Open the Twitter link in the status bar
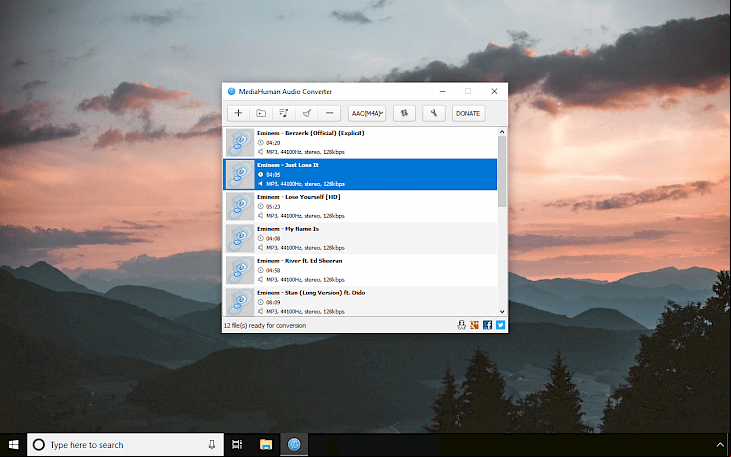This screenshot has width=731, height=457. point(501,325)
